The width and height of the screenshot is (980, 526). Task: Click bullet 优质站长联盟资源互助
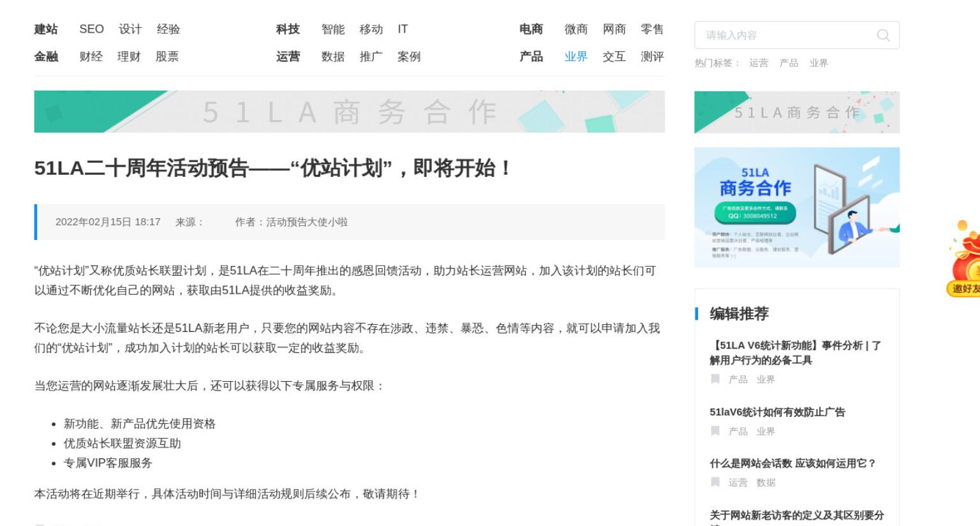click(x=122, y=444)
